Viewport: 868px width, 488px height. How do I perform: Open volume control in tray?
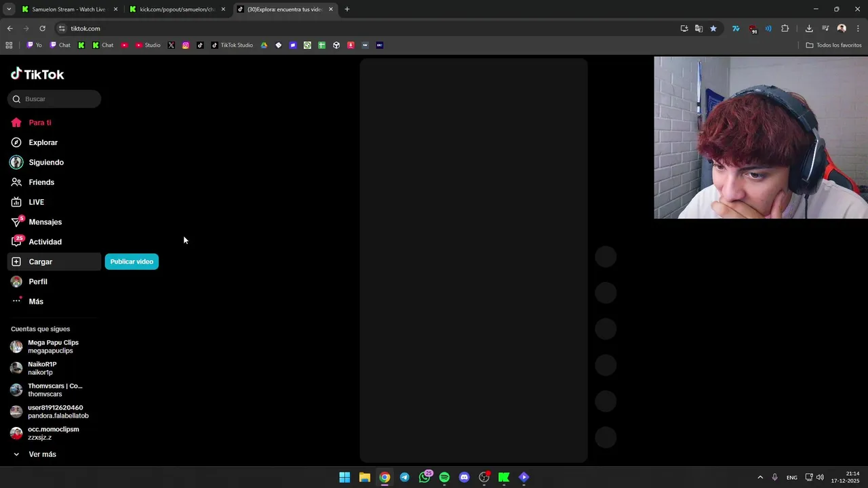point(820,477)
